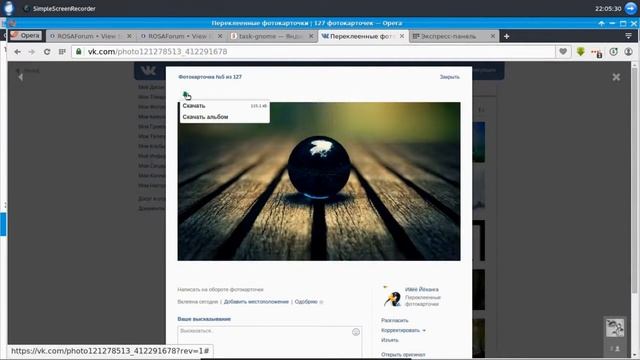Click the 22:05:30 clock in panel

point(608,9)
